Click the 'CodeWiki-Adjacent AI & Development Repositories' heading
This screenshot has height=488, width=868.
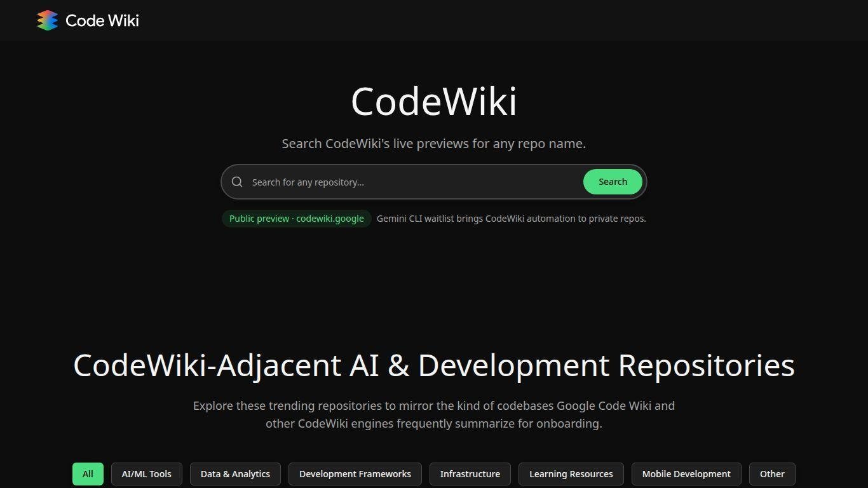coord(434,365)
